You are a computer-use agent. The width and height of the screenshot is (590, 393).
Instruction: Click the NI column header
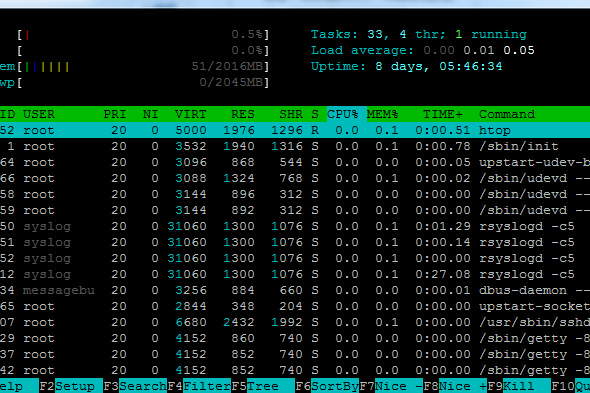[151, 114]
